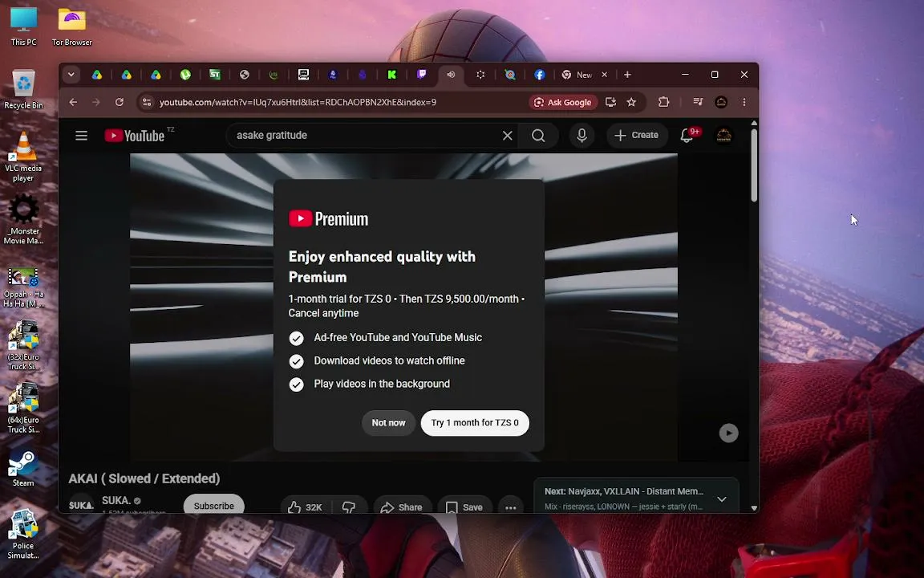The width and height of the screenshot is (924, 578).
Task: Go to the YouTube home logo
Action: coord(135,136)
